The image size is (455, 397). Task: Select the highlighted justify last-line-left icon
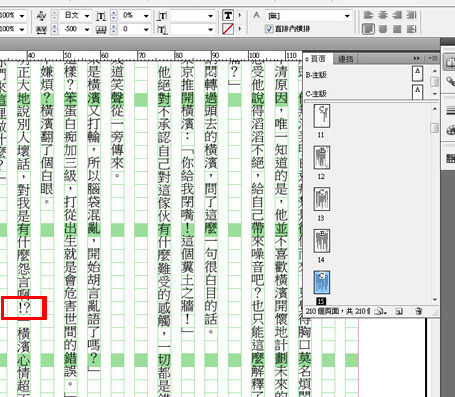pyautogui.click(x=368, y=29)
